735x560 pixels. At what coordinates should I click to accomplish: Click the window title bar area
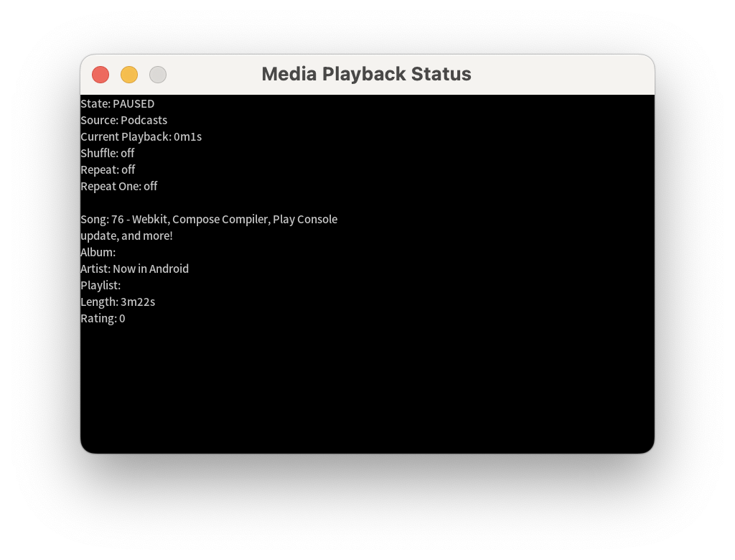point(431,74)
